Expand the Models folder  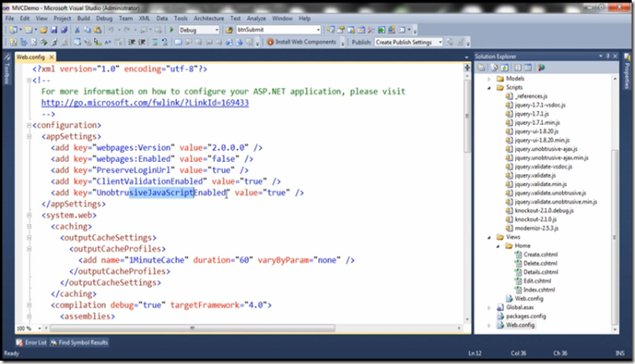pos(489,79)
